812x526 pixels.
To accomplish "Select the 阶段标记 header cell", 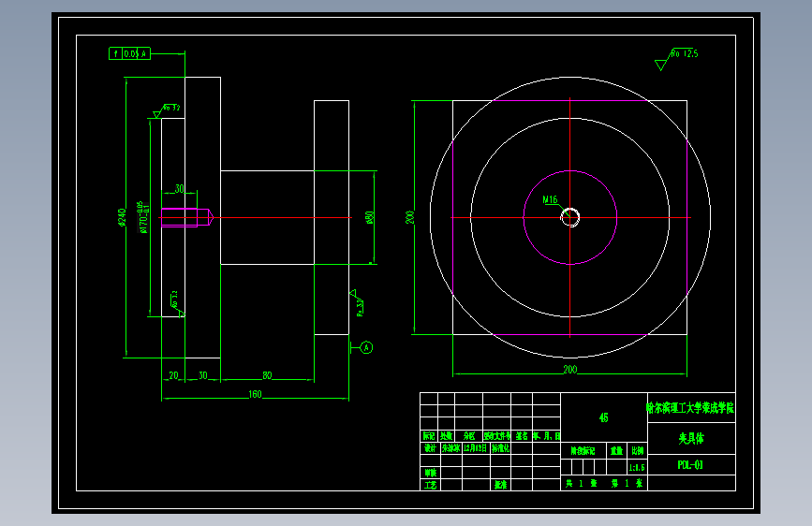I will tap(583, 451).
